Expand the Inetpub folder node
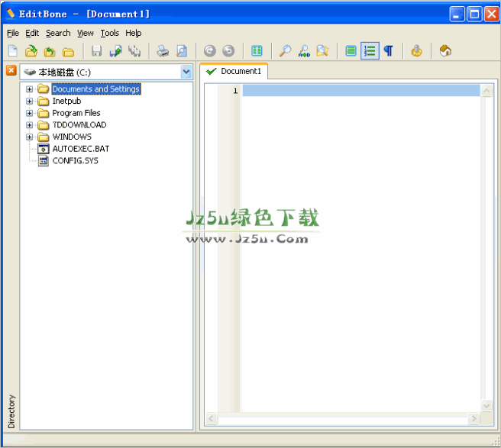Screen dimensions: 501x448 pos(29,102)
